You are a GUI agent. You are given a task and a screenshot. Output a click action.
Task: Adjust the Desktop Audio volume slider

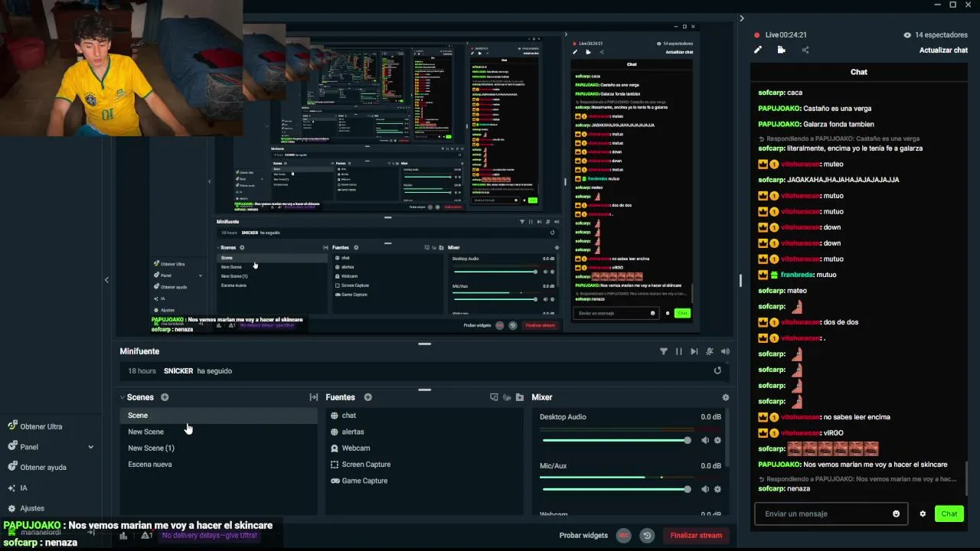(616, 440)
